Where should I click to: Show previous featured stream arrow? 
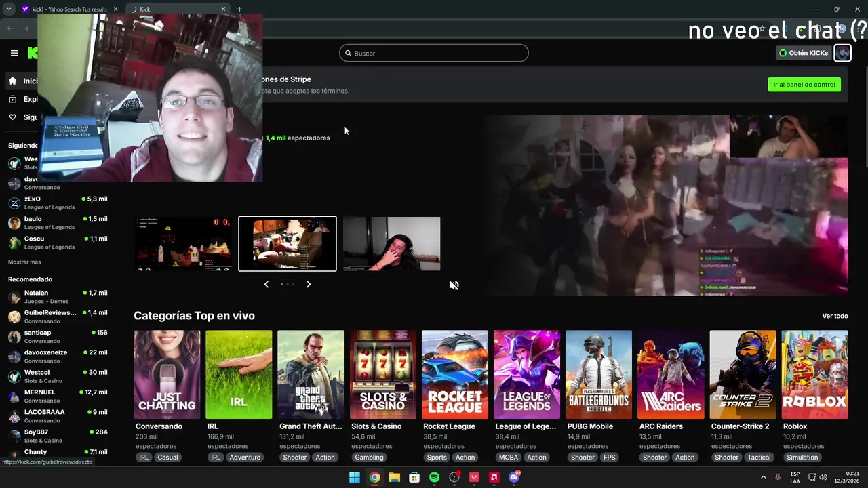266,284
